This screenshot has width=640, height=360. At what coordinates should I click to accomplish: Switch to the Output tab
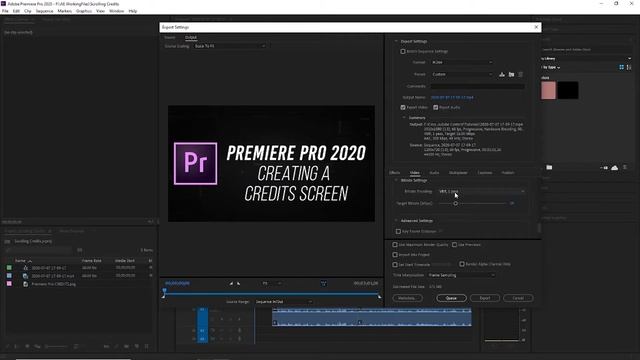[191, 38]
